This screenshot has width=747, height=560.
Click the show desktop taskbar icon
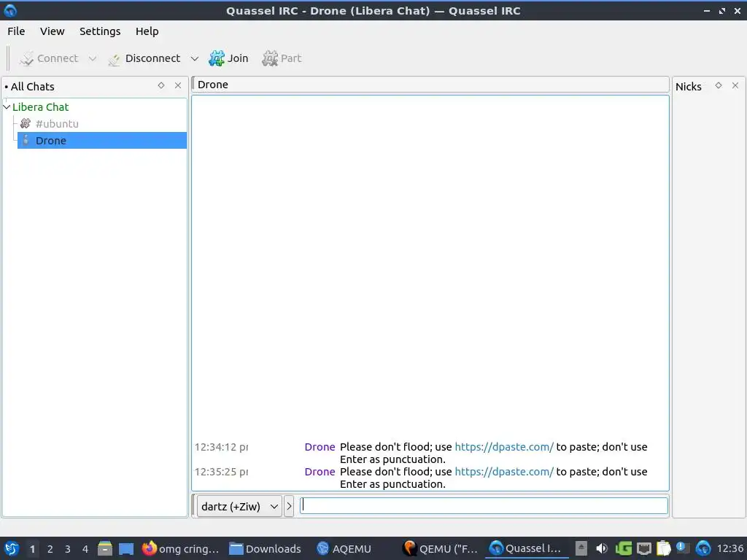click(125, 548)
